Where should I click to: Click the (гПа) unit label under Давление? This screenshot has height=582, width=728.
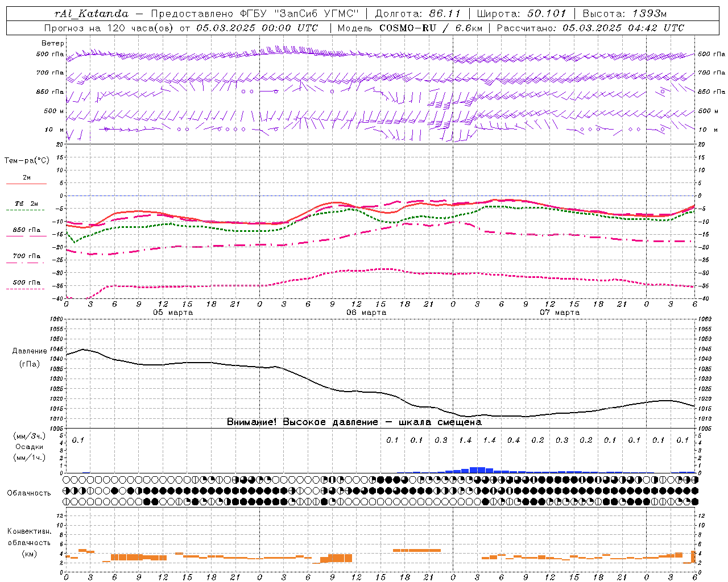[x=30, y=364]
